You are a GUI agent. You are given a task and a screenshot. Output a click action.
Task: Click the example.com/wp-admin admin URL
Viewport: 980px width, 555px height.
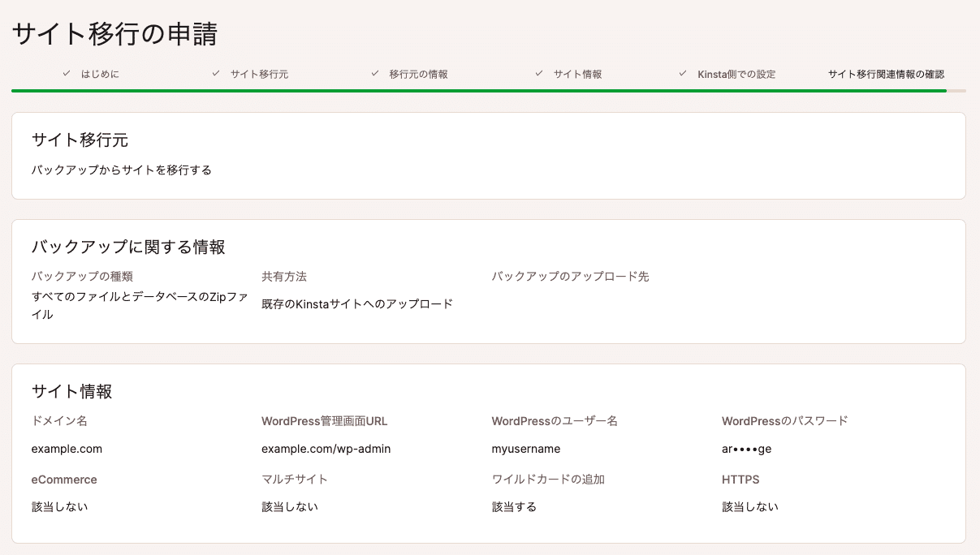[326, 448]
